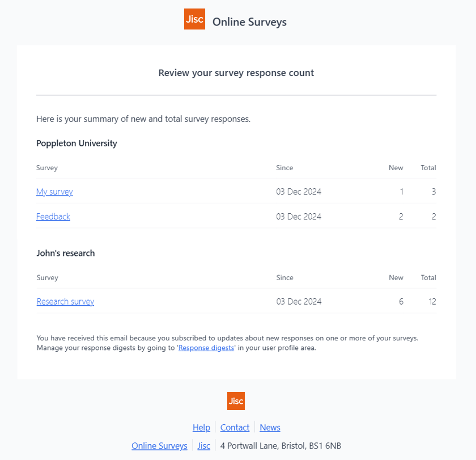The image size is (476, 460).
Task: Click the Jisc text link beside the address
Action: [x=203, y=446]
